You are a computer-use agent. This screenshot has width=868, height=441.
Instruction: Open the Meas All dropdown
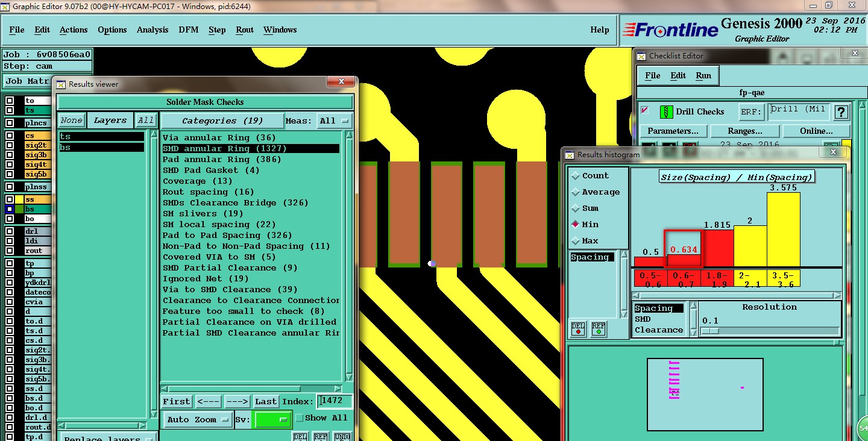tap(334, 121)
